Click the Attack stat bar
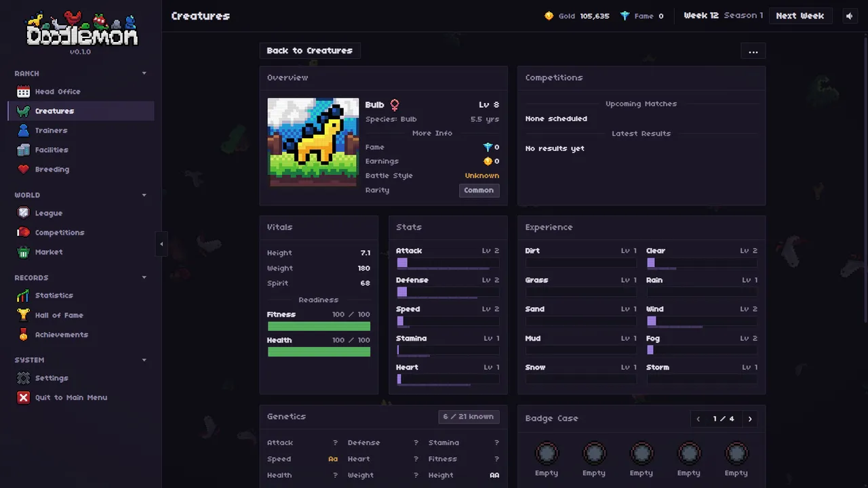The image size is (868, 488). pyautogui.click(x=448, y=262)
